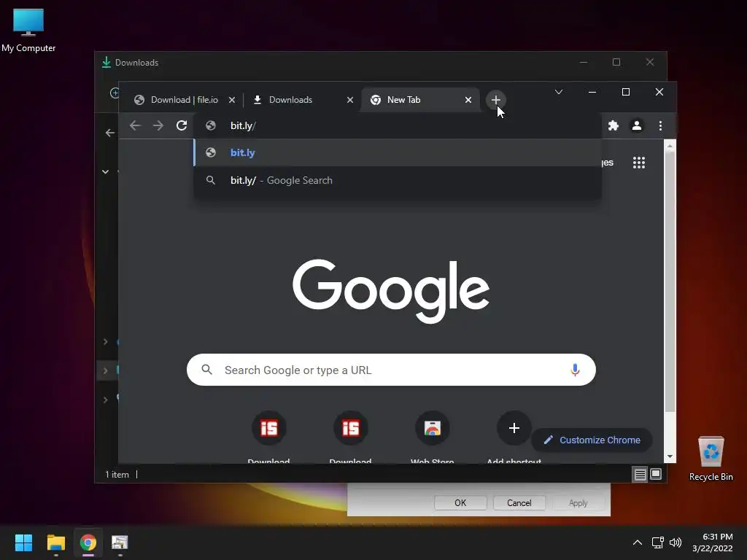Expand highlighted Explorer tree node

coord(105,370)
